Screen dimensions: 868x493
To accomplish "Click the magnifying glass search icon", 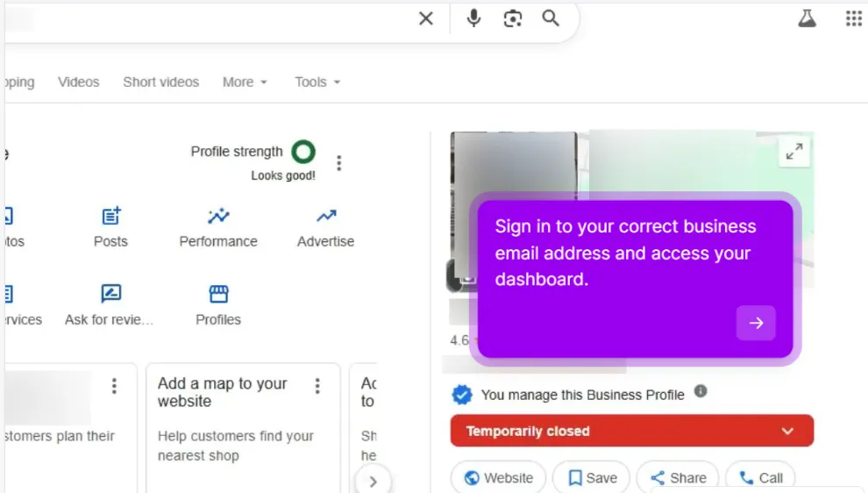I will click(x=551, y=18).
